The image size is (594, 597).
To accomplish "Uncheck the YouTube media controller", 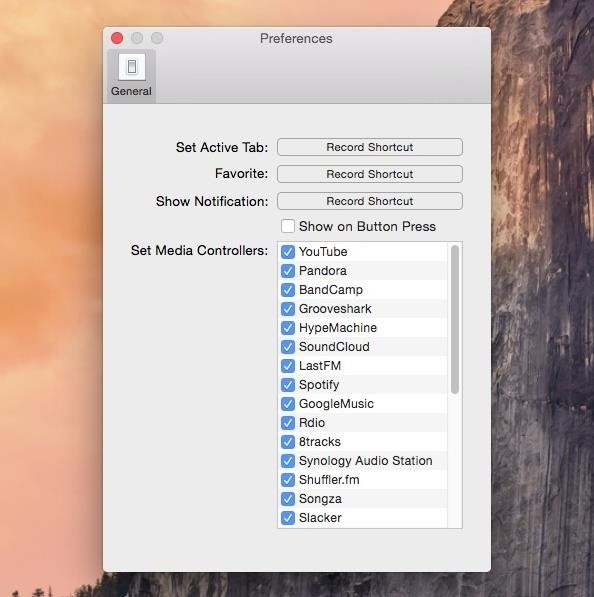I will (288, 252).
